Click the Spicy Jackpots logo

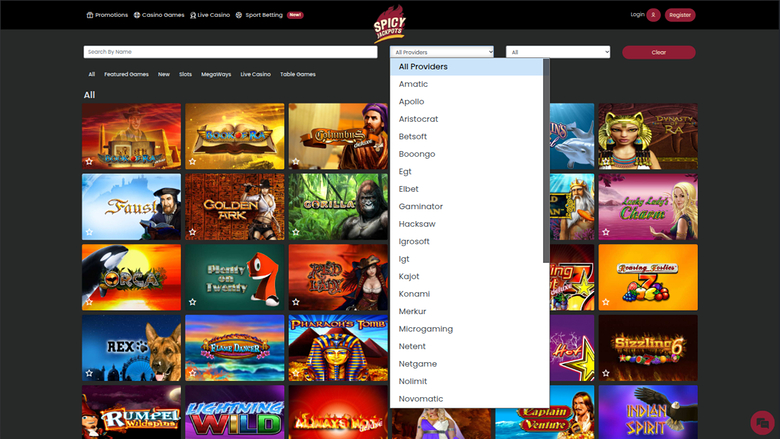390,24
